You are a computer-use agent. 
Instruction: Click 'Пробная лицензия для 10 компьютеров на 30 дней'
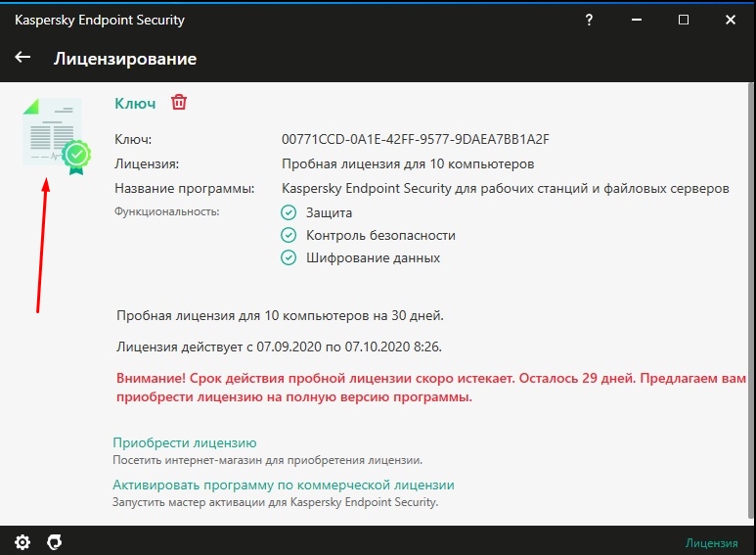tap(280, 315)
